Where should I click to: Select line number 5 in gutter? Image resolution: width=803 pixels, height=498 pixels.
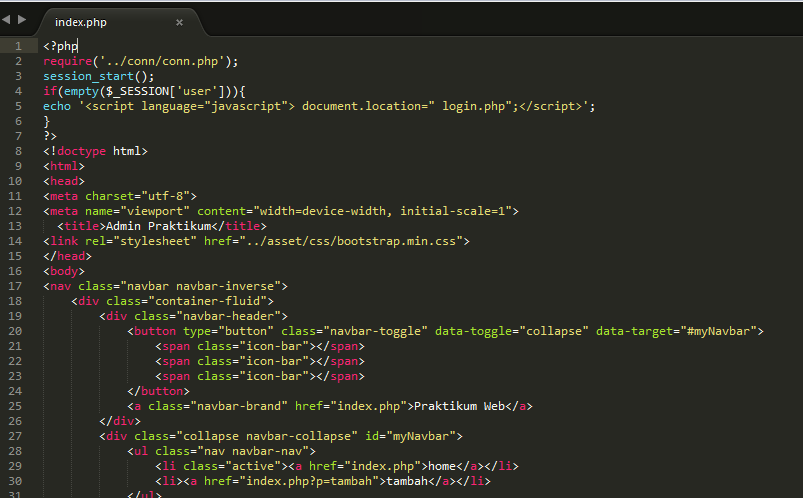[x=18, y=106]
